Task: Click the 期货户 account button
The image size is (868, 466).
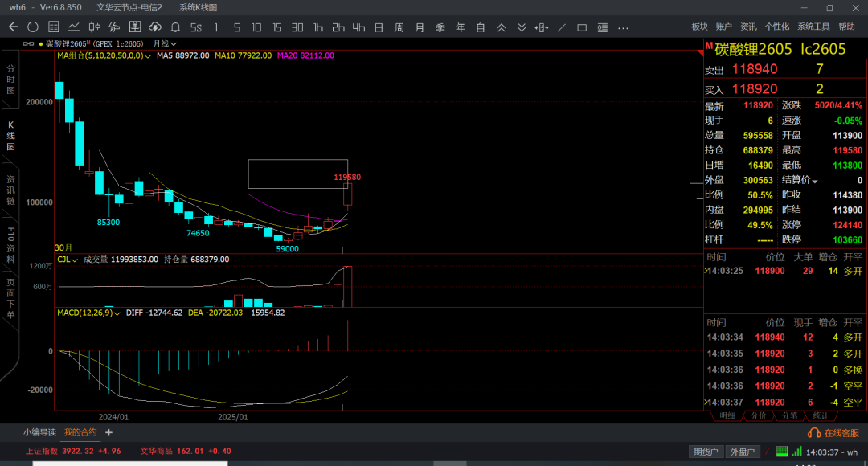Action: point(706,452)
